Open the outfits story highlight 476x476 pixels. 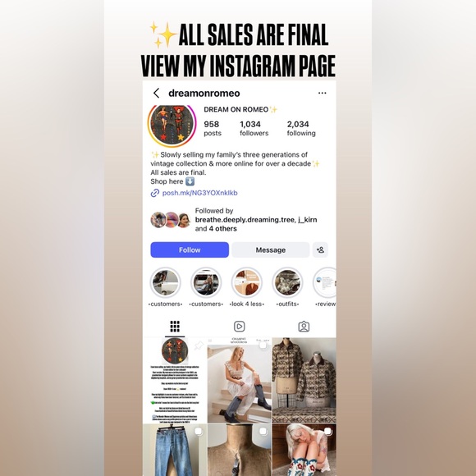(x=287, y=282)
